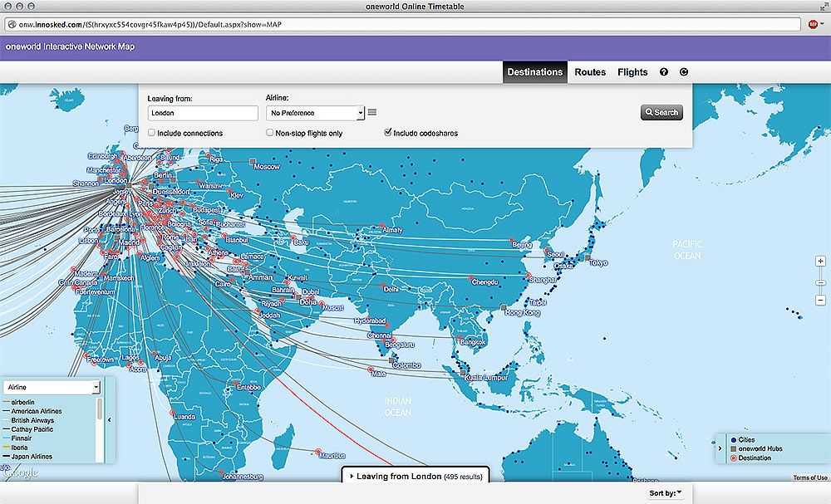Open the browser extension dropdown arrow
The width and height of the screenshot is (831, 504).
822,24
